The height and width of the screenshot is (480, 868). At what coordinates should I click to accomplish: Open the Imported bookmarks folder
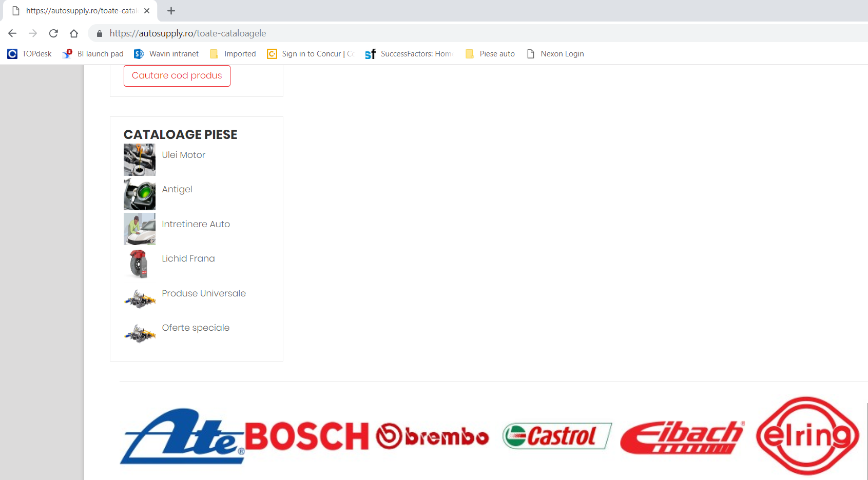pos(233,54)
